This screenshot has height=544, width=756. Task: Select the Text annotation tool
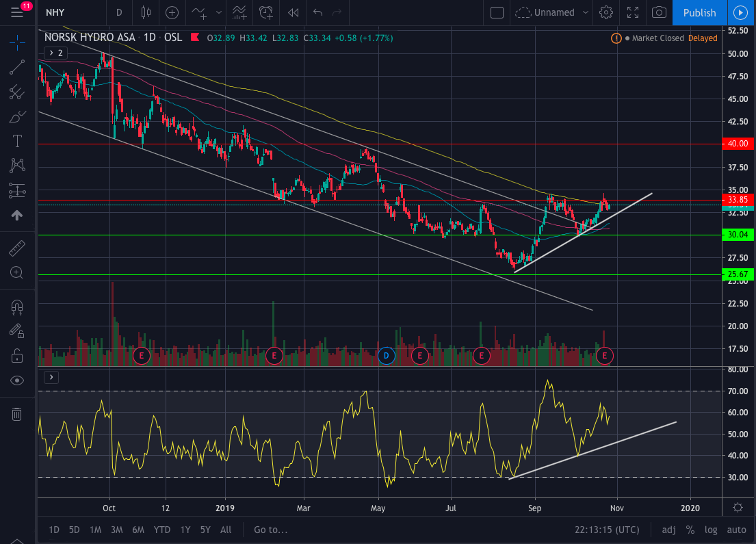click(17, 141)
